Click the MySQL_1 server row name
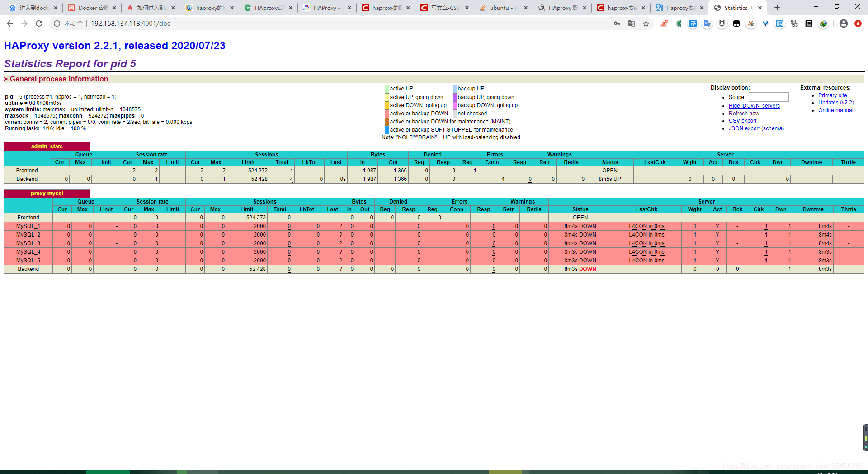This screenshot has width=868, height=474. click(28, 226)
